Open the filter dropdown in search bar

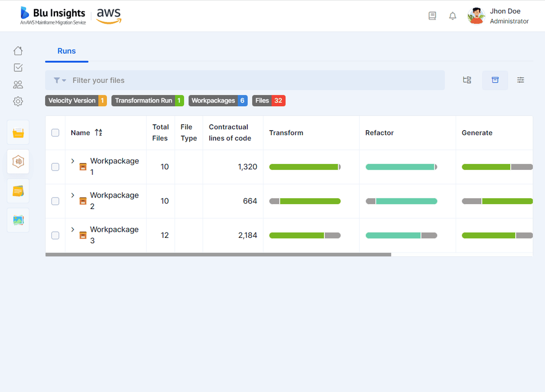[59, 80]
